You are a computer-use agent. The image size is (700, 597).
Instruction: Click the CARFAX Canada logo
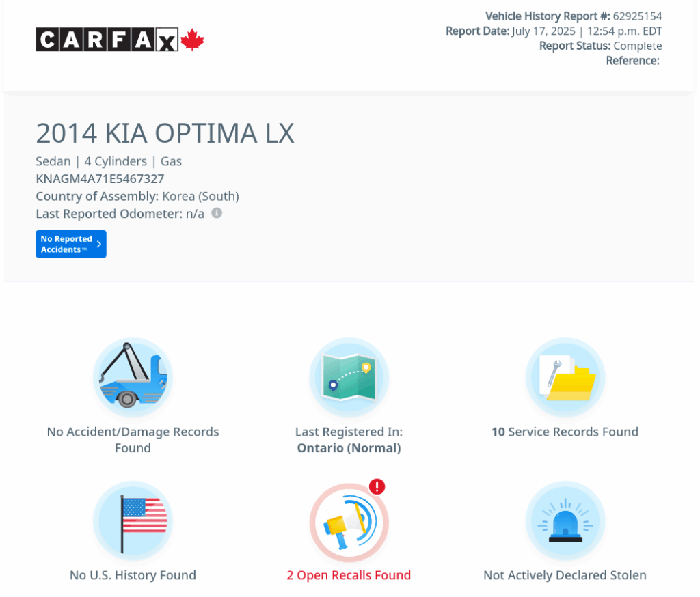pos(120,39)
